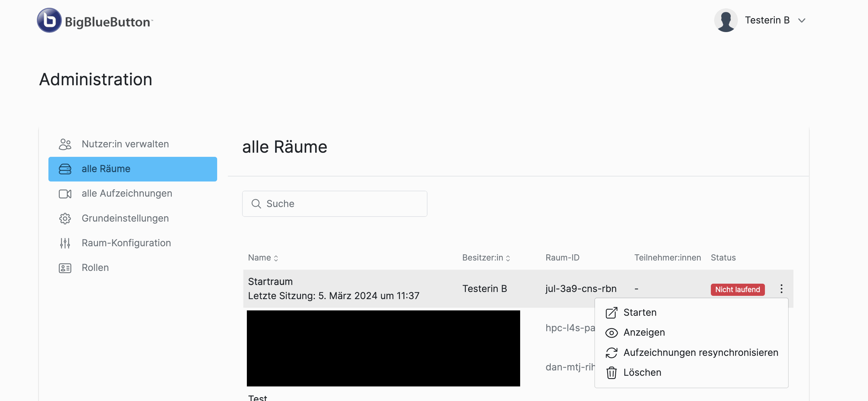The image size is (868, 401).
Task: Choose Starten from the context menu
Action: click(x=640, y=312)
